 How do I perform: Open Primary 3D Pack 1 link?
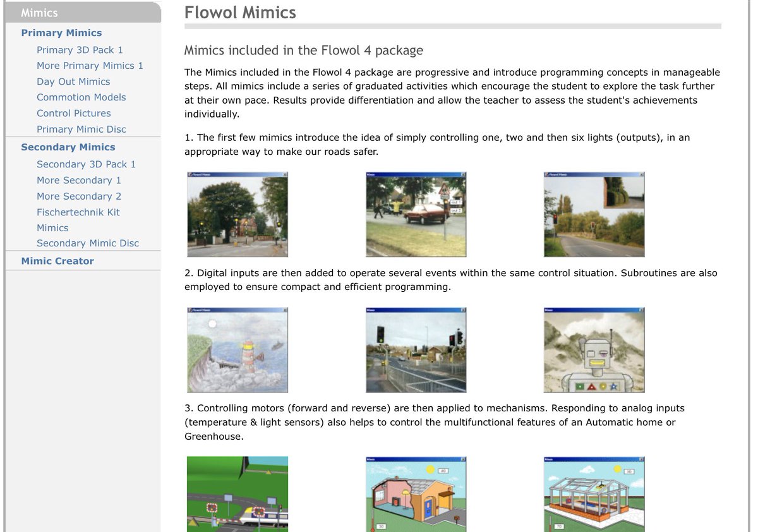pyautogui.click(x=80, y=50)
